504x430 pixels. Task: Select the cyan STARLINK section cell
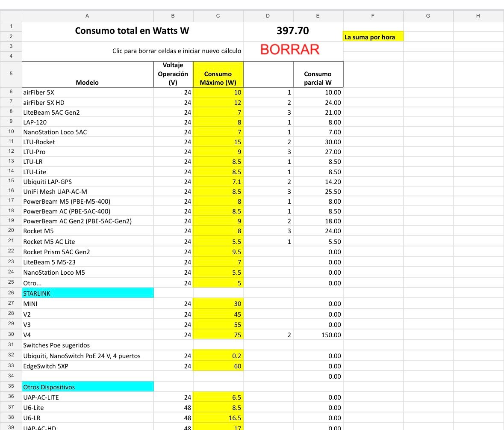(x=88, y=293)
